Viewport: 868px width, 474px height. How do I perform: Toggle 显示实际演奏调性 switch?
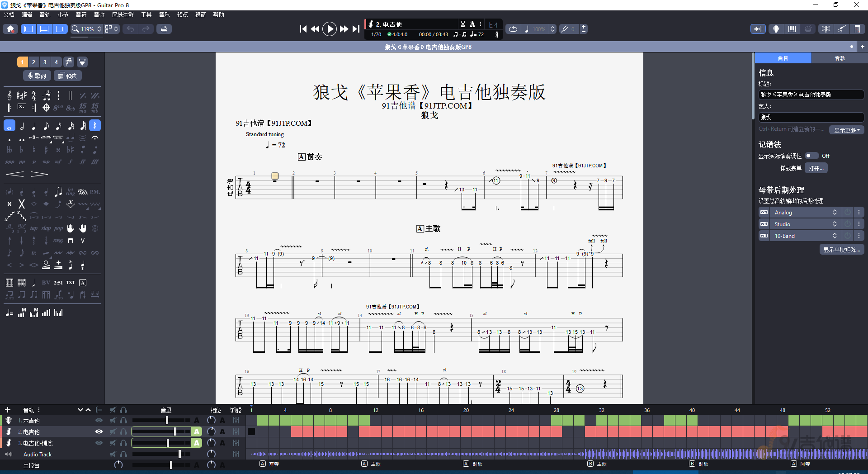811,156
